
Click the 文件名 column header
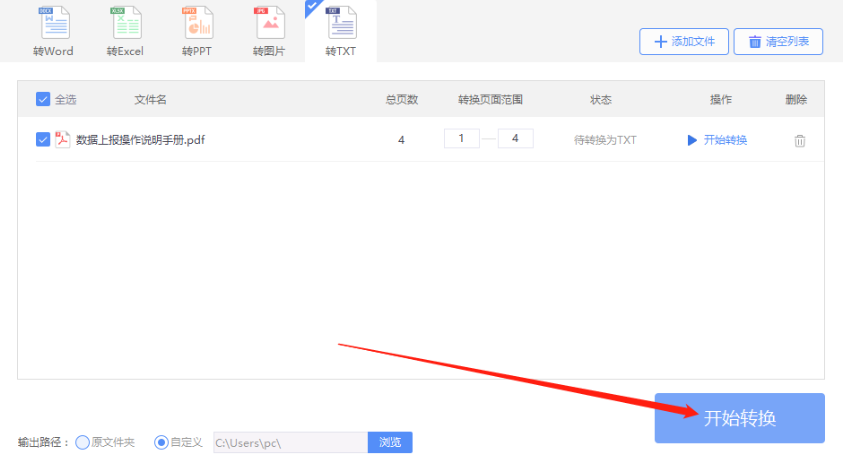(x=150, y=100)
